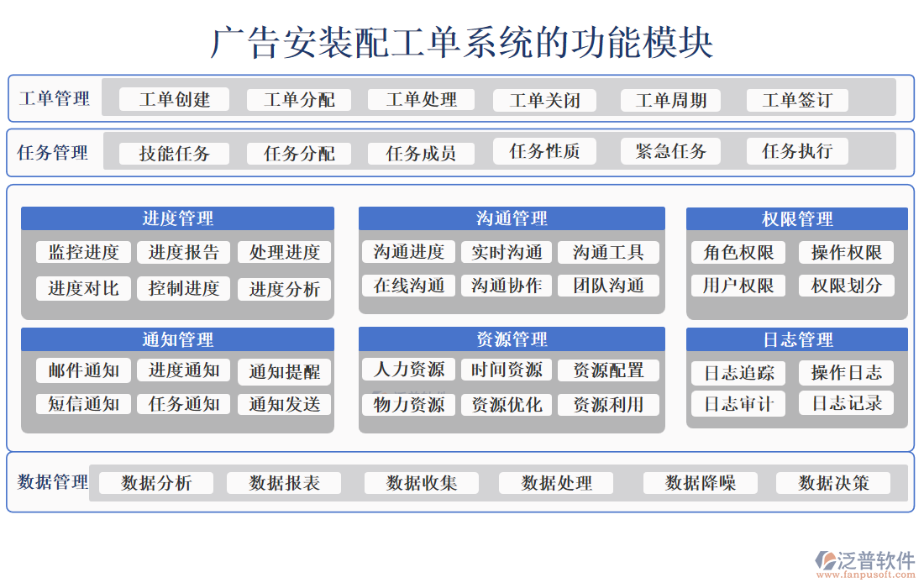
Task: Open 任务执行 function
Action: click(x=796, y=151)
